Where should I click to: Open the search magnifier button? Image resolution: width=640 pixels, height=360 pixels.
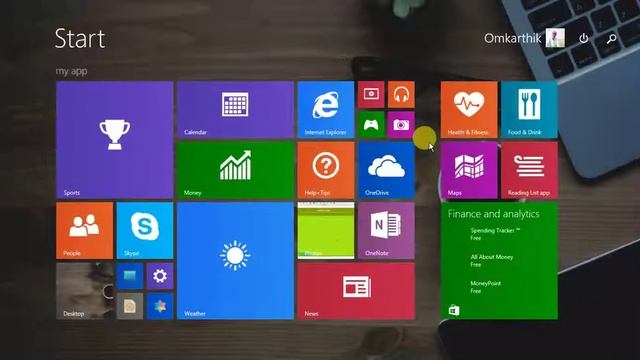[x=611, y=39]
